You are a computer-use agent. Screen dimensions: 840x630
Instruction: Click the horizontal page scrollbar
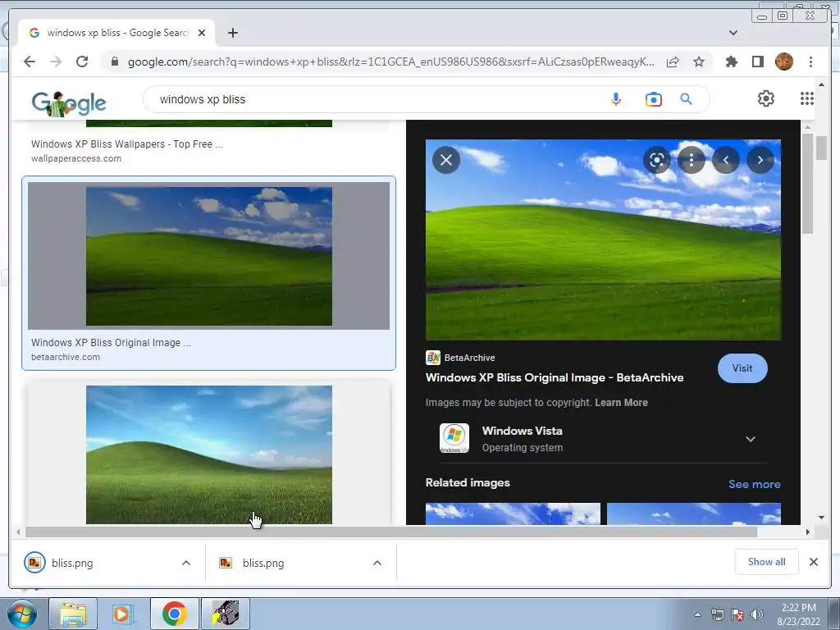[x=391, y=532]
